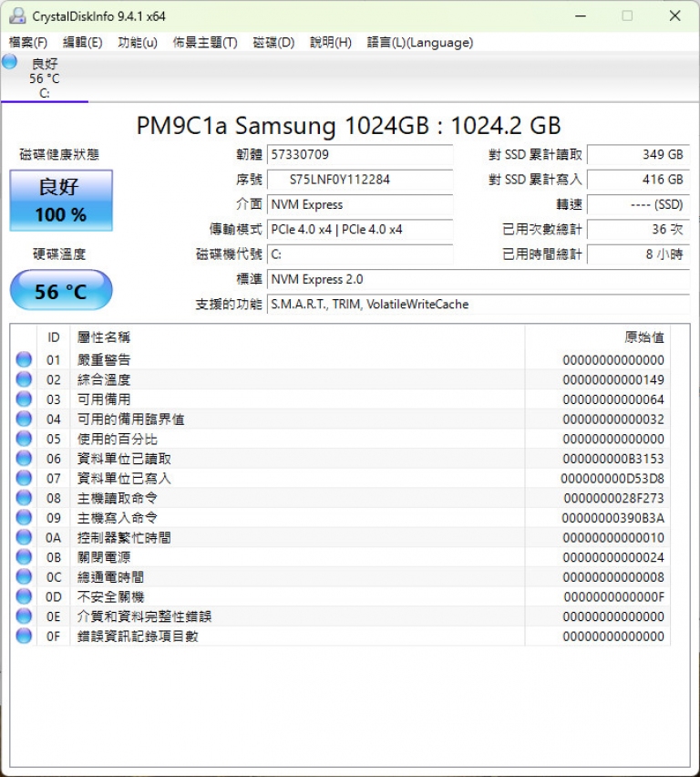Click the power on hours value 8 小時
This screenshot has height=777, width=700.
pyautogui.click(x=638, y=254)
